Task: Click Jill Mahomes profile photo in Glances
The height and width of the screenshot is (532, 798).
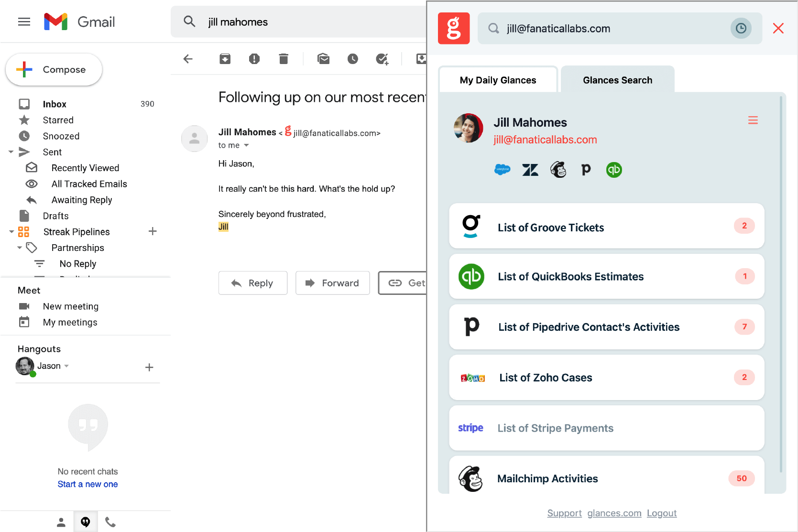Action: coord(469,128)
